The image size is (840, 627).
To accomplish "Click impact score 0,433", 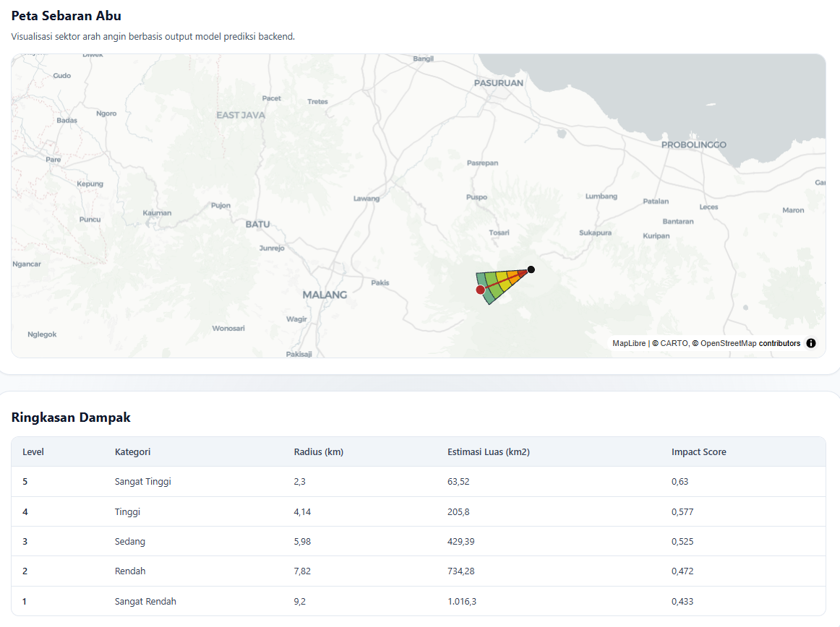I will click(x=682, y=601).
